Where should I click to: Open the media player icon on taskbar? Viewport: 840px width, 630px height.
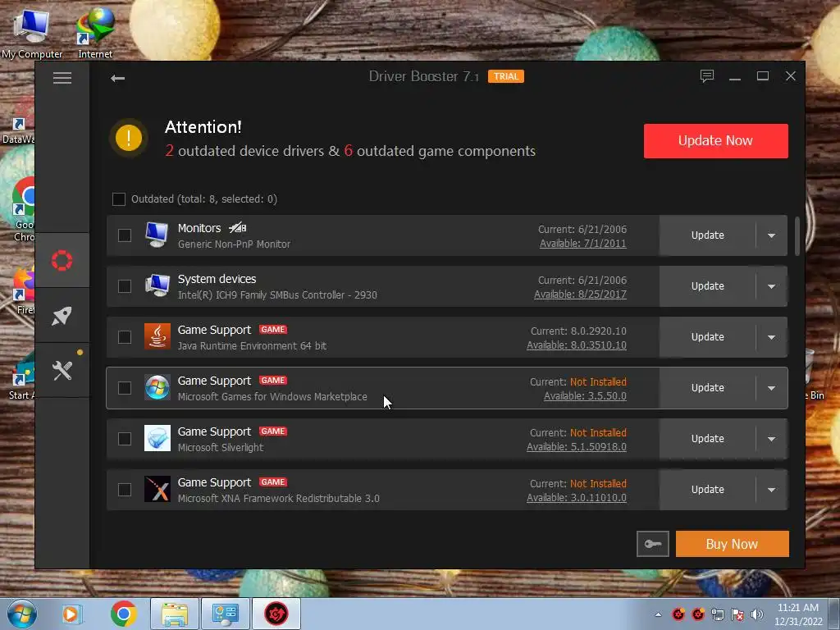click(x=71, y=614)
